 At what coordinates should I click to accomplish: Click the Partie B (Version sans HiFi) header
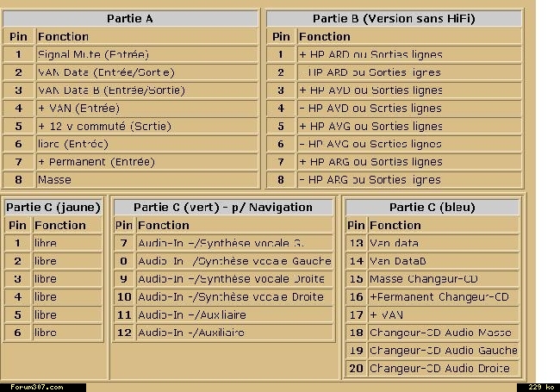394,18
